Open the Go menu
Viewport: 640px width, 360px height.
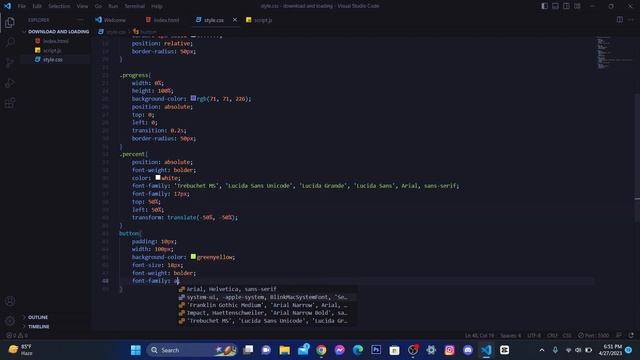[x=98, y=6]
